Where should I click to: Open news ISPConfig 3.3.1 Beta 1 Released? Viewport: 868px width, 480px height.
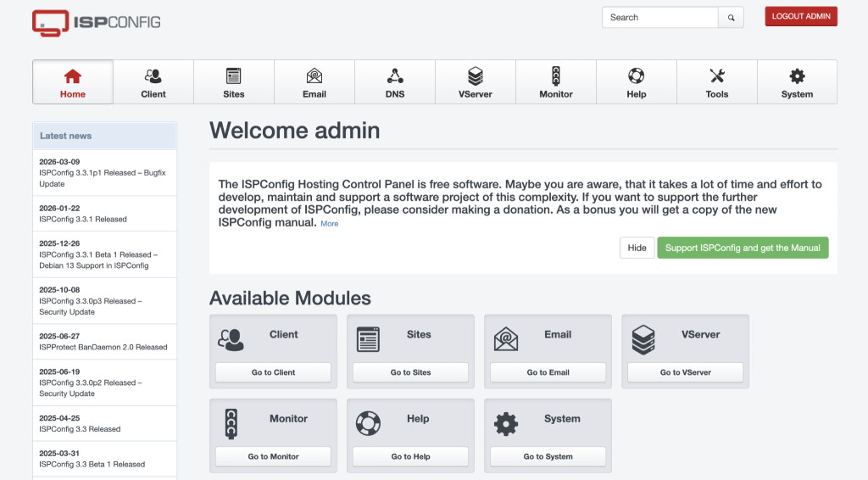(104, 254)
